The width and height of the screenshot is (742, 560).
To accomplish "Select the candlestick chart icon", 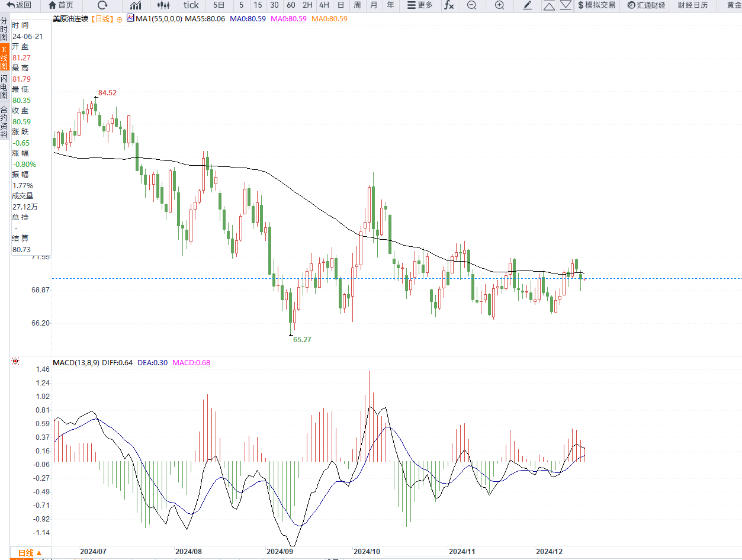I will pos(163,5).
